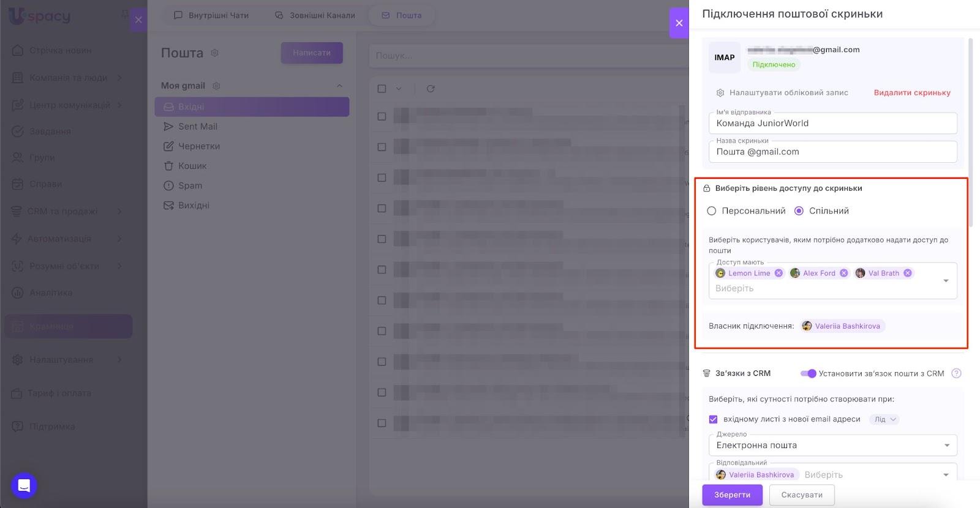The height and width of the screenshot is (508, 980).
Task: Open the Вхідні folder
Action: 252,106
